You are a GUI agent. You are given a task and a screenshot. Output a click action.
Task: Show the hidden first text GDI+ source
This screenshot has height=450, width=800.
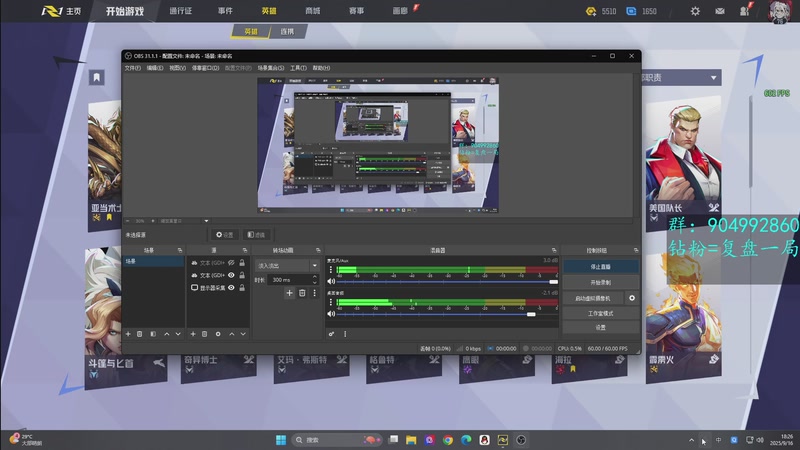pos(231,263)
